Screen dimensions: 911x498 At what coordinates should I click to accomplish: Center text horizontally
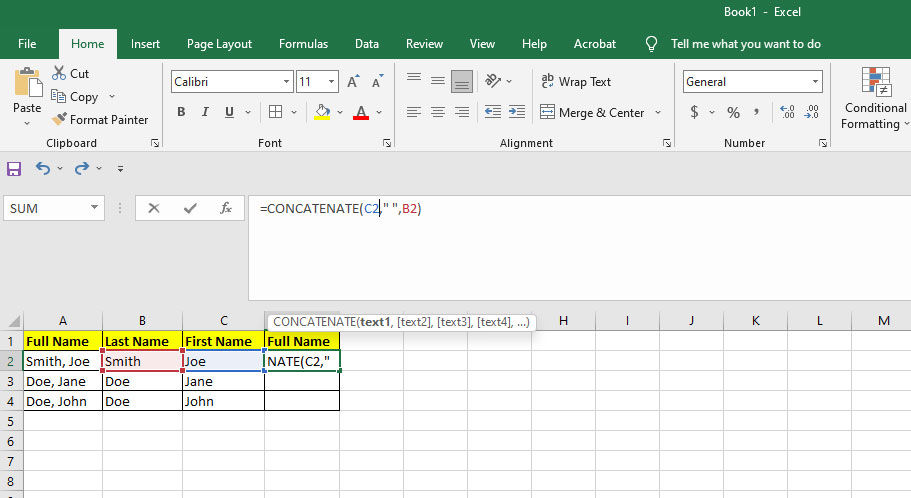pos(437,112)
